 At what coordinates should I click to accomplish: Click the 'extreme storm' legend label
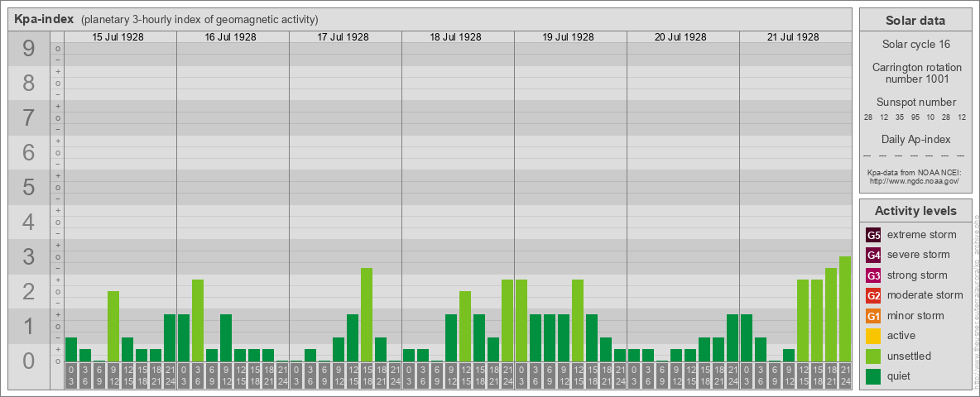[x=921, y=235]
